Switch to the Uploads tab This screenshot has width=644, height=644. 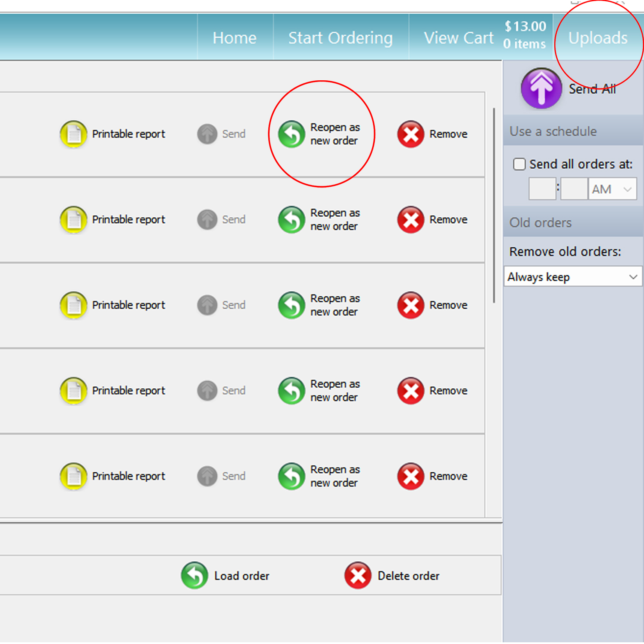click(x=598, y=38)
